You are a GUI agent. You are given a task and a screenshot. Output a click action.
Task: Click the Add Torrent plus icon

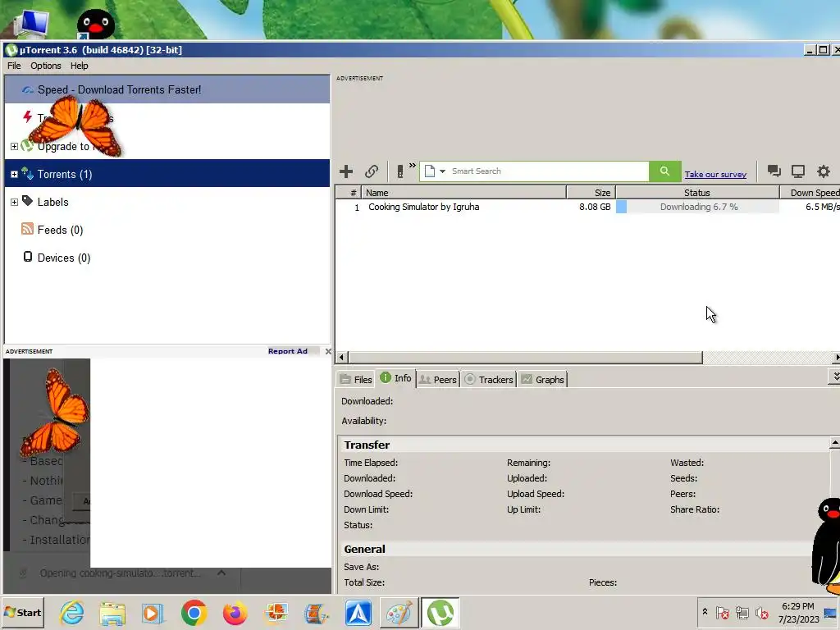346,171
